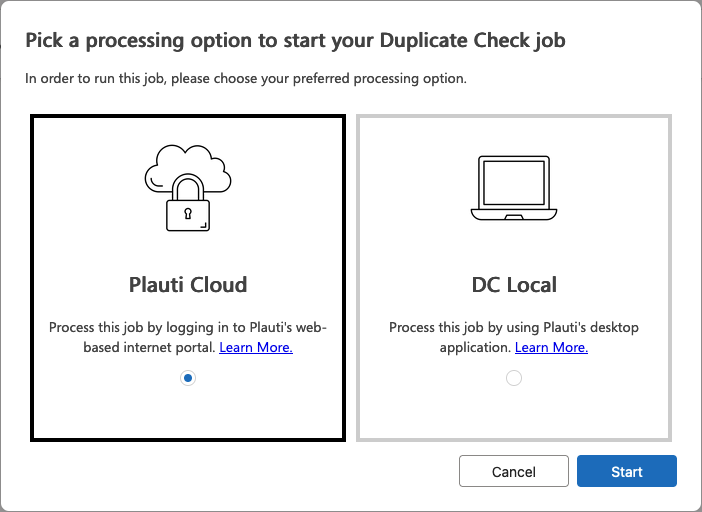Viewport: 702px width, 512px height.
Task: Click the laptop icon for DC Local
Action: [514, 188]
